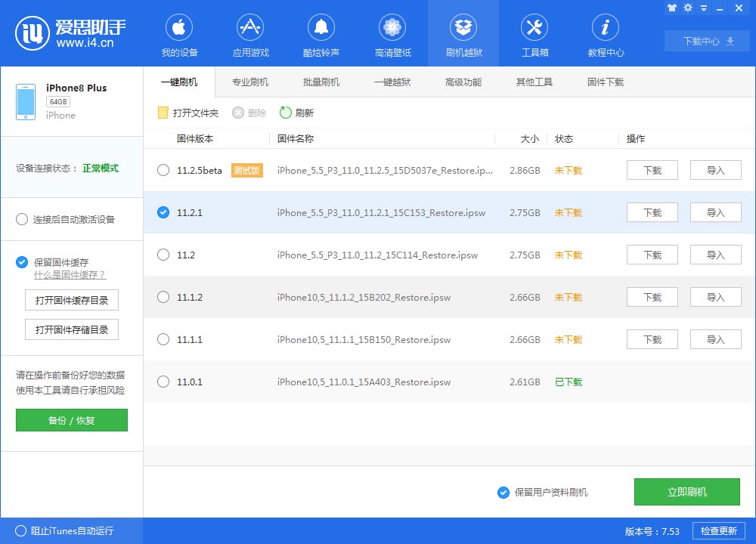This screenshot has height=544, width=756.
Task: Open the 固件下载 tab
Action: pyautogui.click(x=603, y=81)
